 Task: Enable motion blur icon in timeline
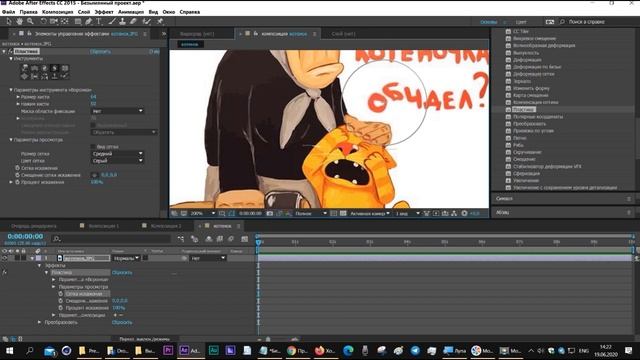tap(231, 239)
